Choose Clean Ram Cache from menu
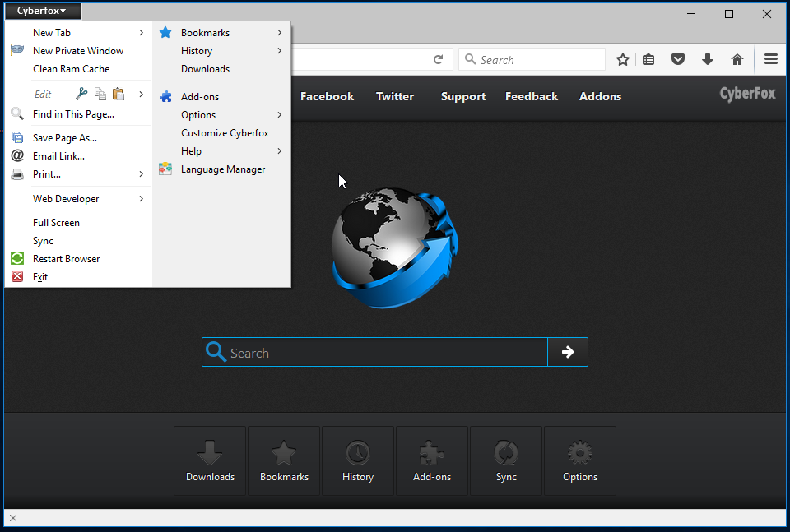This screenshot has width=790, height=532. coord(79,69)
